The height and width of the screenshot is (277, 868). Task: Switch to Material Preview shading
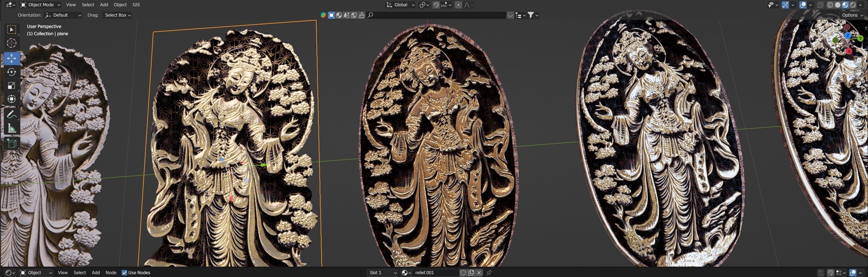click(x=845, y=5)
